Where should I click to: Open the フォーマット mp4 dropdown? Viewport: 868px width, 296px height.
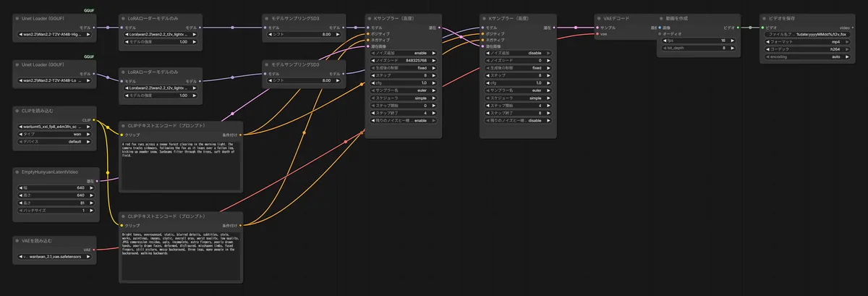pyautogui.click(x=807, y=41)
